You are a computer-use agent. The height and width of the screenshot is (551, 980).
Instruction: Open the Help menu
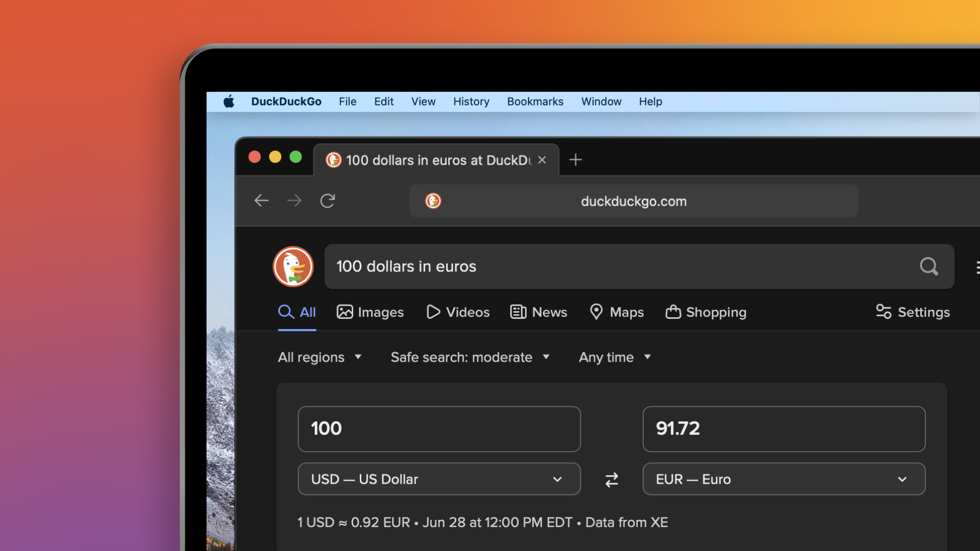650,102
